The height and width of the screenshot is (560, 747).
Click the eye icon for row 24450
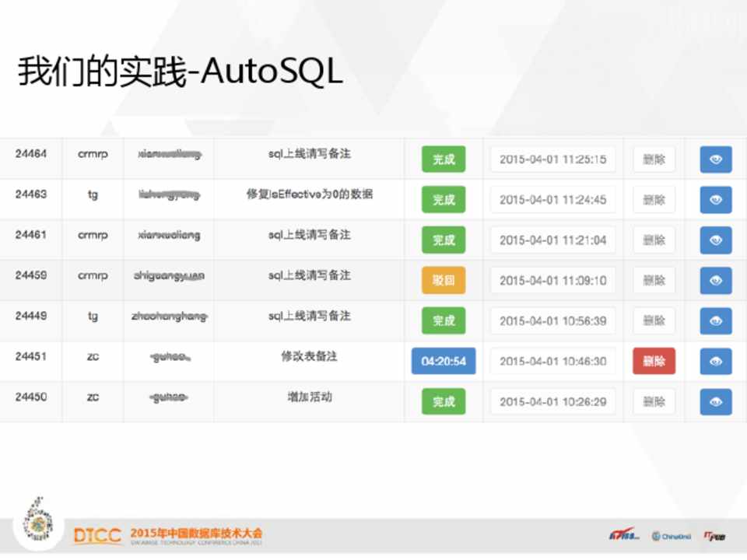[x=716, y=401]
